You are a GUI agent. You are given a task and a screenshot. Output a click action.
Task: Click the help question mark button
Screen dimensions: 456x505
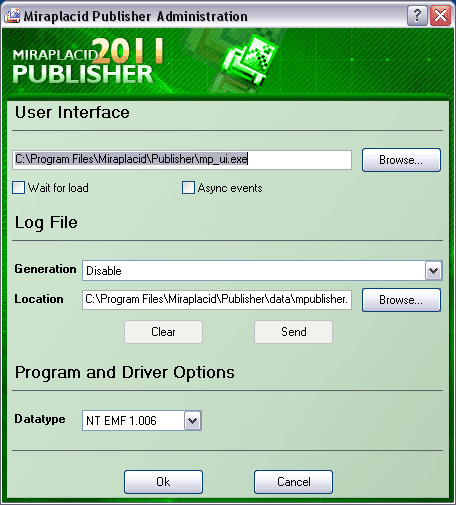click(x=417, y=15)
